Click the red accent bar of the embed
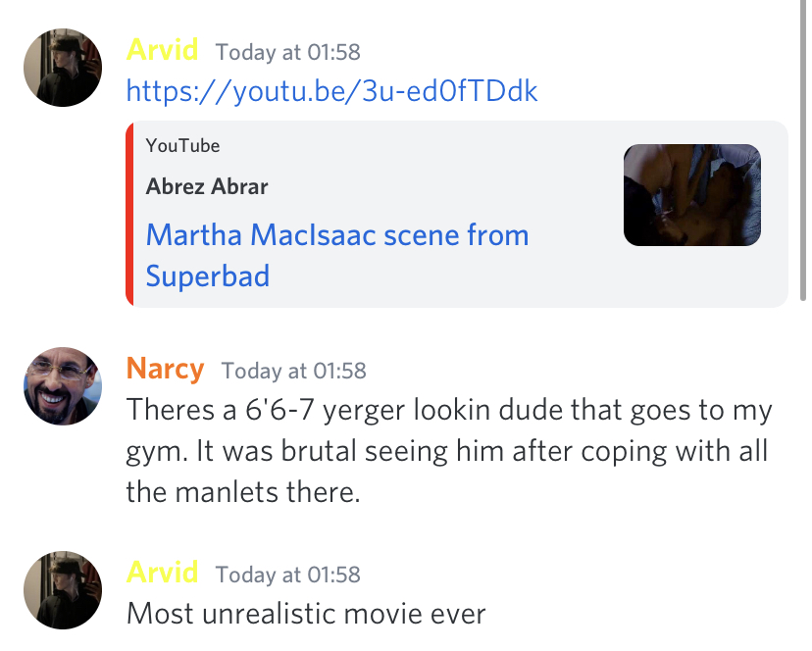This screenshot has width=812, height=651. (129, 214)
